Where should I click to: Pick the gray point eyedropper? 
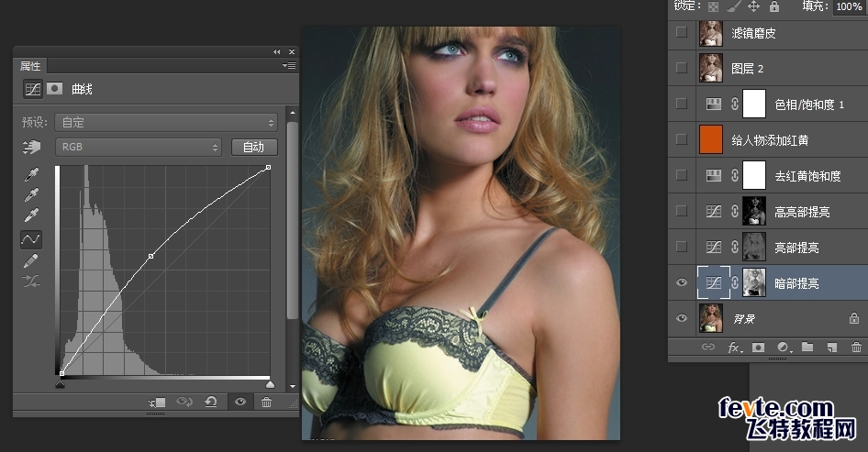click(x=31, y=194)
